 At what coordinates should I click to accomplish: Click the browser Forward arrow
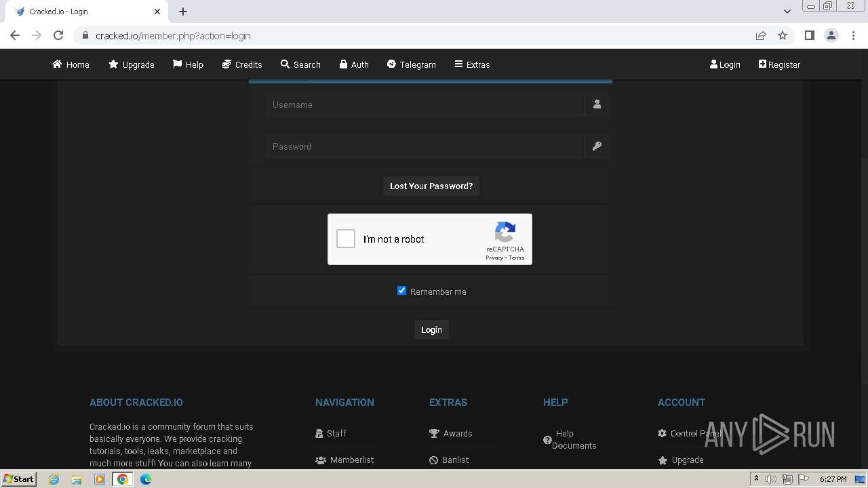coord(37,35)
